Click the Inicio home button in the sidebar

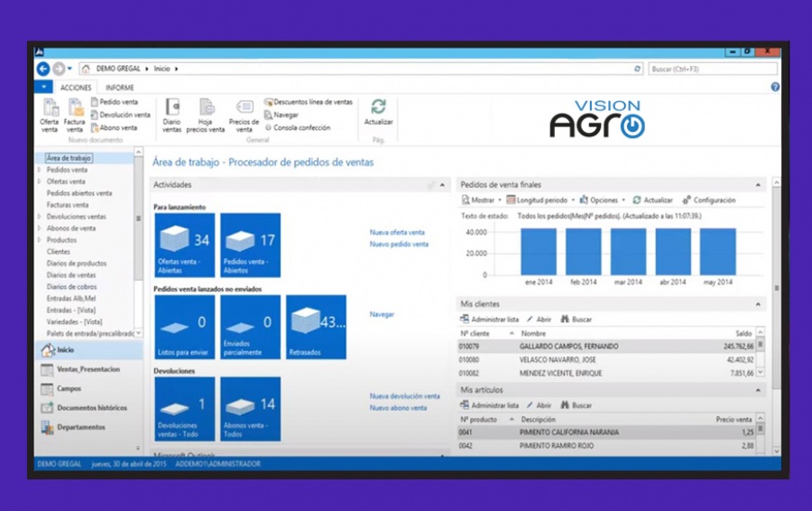88,349
